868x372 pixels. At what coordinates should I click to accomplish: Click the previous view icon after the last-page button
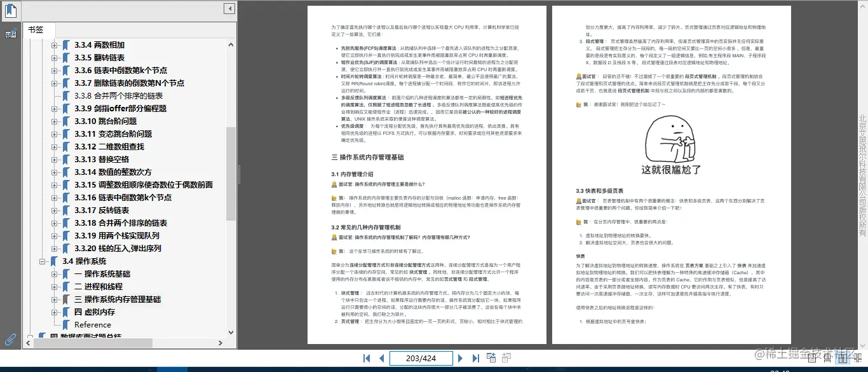[x=492, y=359]
